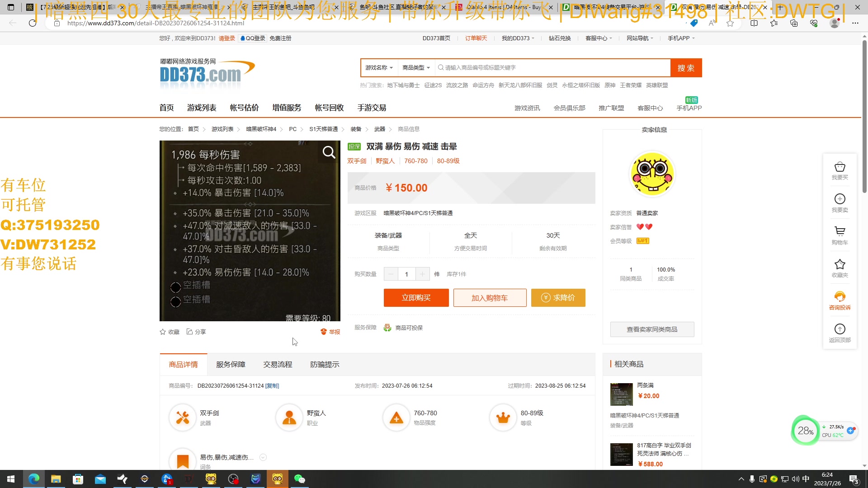Image resolution: width=868 pixels, height=488 pixels.
Task: Click the 收藏夹 favorites icon in sidebar
Action: pos(840,267)
